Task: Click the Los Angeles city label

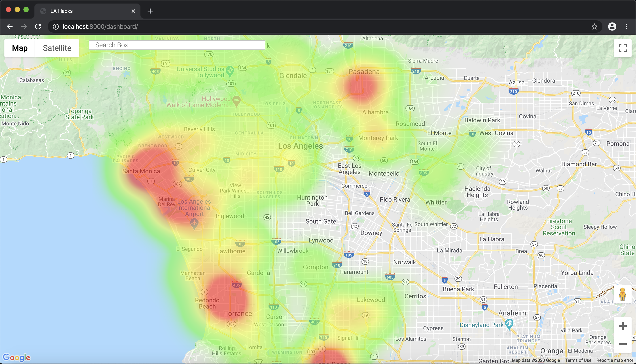Action: click(x=300, y=146)
